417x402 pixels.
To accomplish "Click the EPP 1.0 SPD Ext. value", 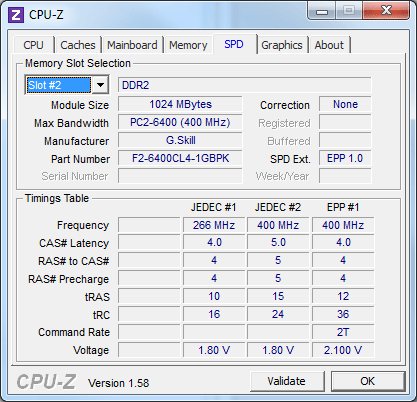I will pos(345,158).
